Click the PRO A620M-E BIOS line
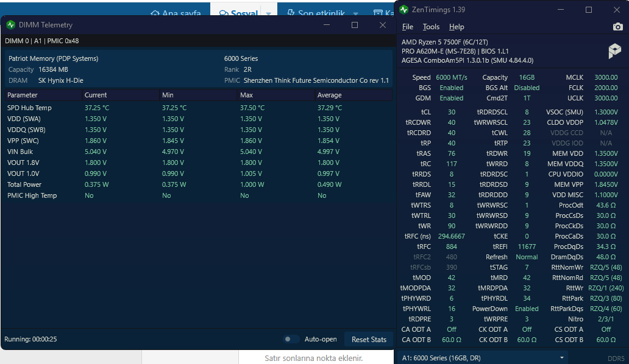This screenshot has width=629, height=364. [x=455, y=51]
